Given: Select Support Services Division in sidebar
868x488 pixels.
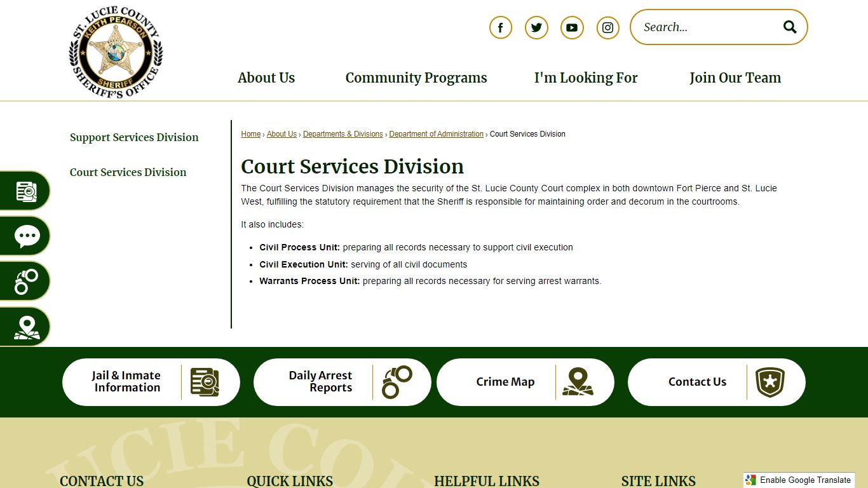Looking at the screenshot, I should [134, 137].
